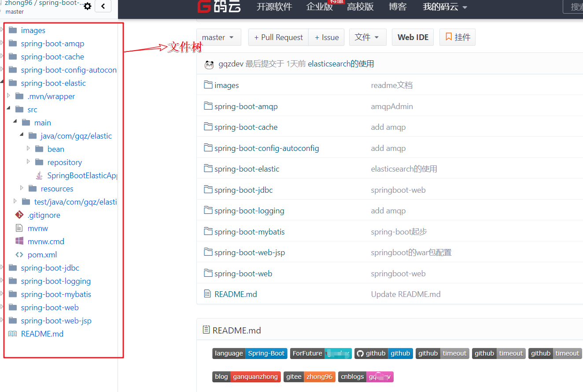Collapse the file tree sidebar arrow

point(103,6)
